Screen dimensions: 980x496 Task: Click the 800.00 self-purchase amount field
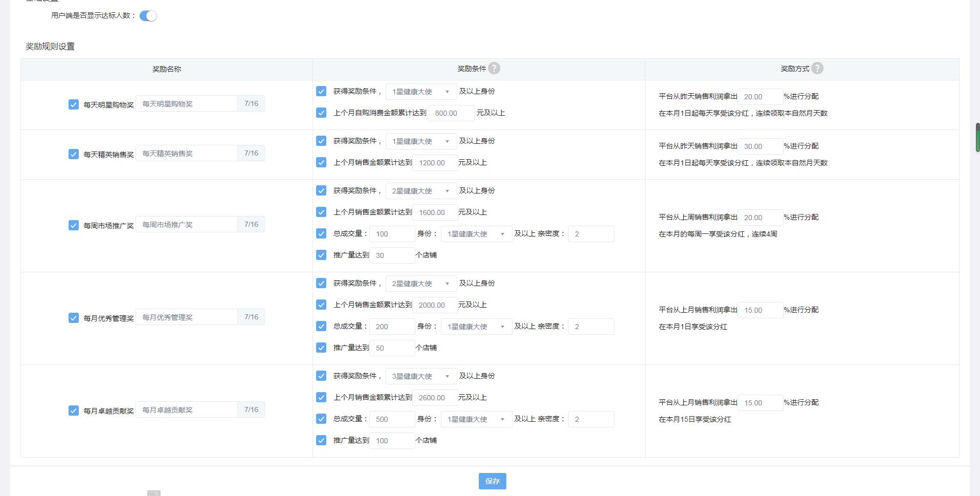coord(451,113)
